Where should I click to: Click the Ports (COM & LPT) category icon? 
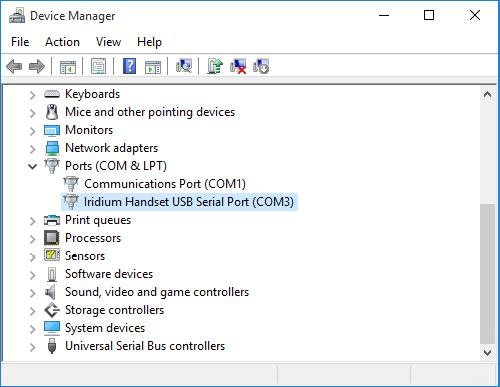click(52, 166)
